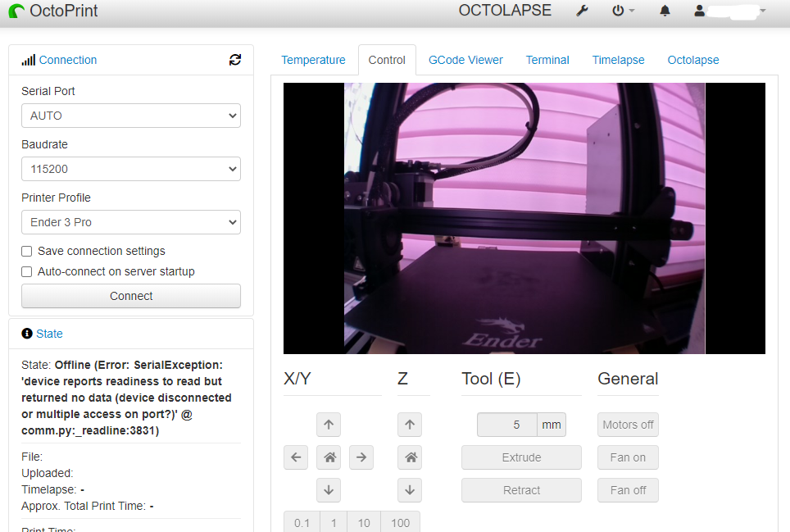Image resolution: width=790 pixels, height=532 pixels.
Task: Move Z axis down arrow
Action: pos(410,490)
